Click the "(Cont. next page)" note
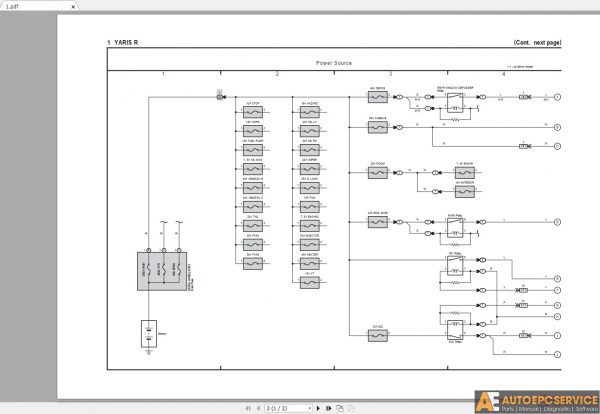Screen dimensions: 600x414 (537, 42)
